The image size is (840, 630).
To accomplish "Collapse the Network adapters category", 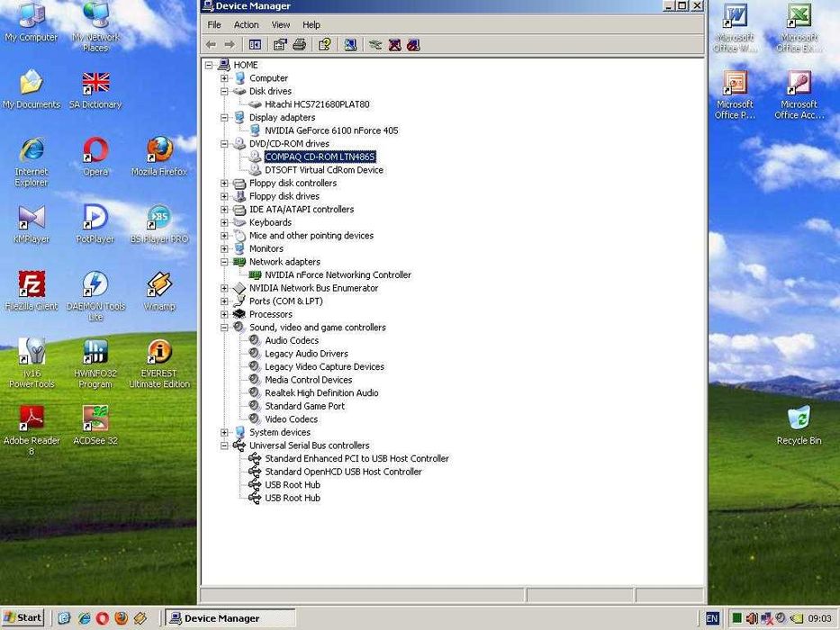I will [x=224, y=262].
